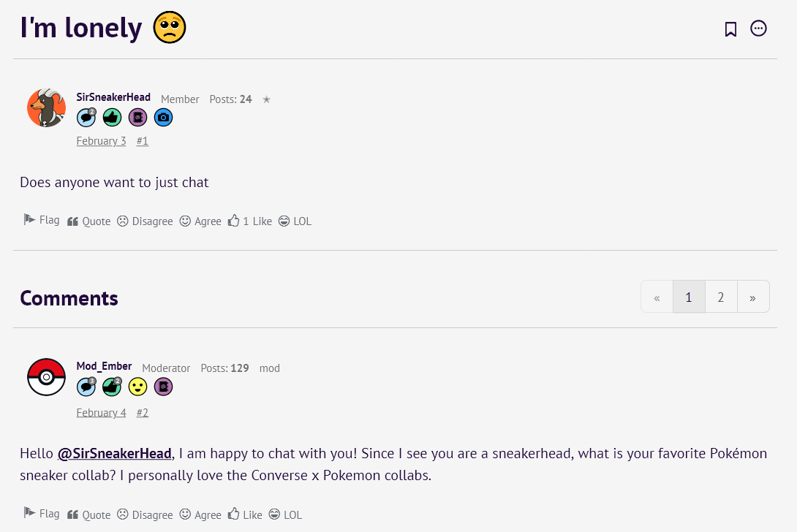Go to next comments page arrow

(x=752, y=297)
